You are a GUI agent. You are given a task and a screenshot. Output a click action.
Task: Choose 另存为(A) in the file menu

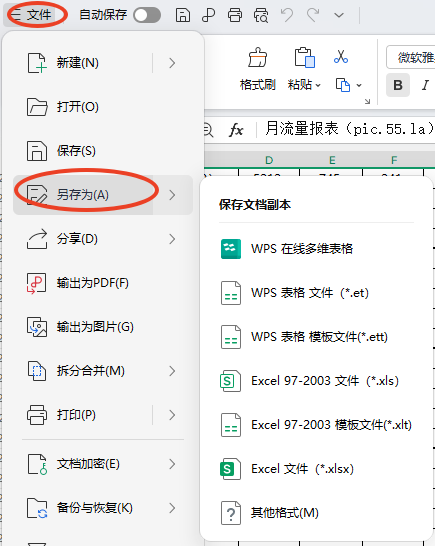coord(83,195)
